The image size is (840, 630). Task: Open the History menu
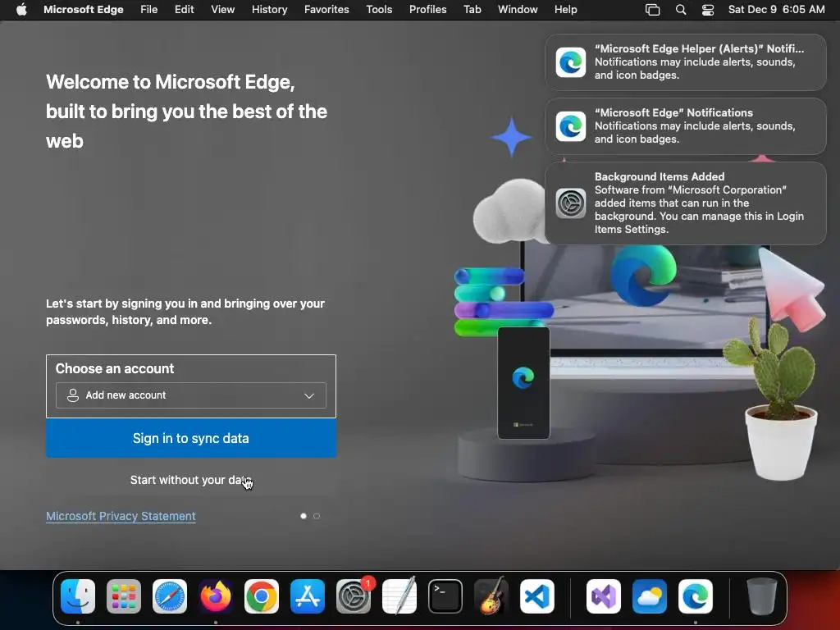[x=269, y=10]
